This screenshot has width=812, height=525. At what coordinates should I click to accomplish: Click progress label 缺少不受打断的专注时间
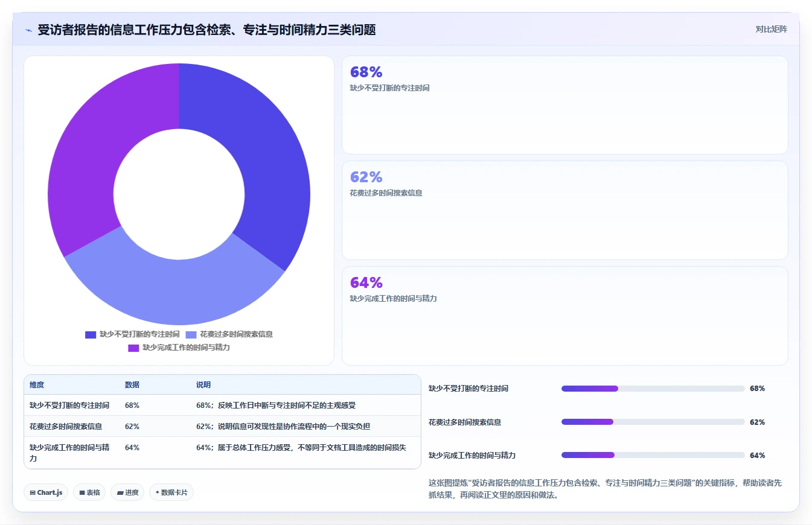coord(468,389)
